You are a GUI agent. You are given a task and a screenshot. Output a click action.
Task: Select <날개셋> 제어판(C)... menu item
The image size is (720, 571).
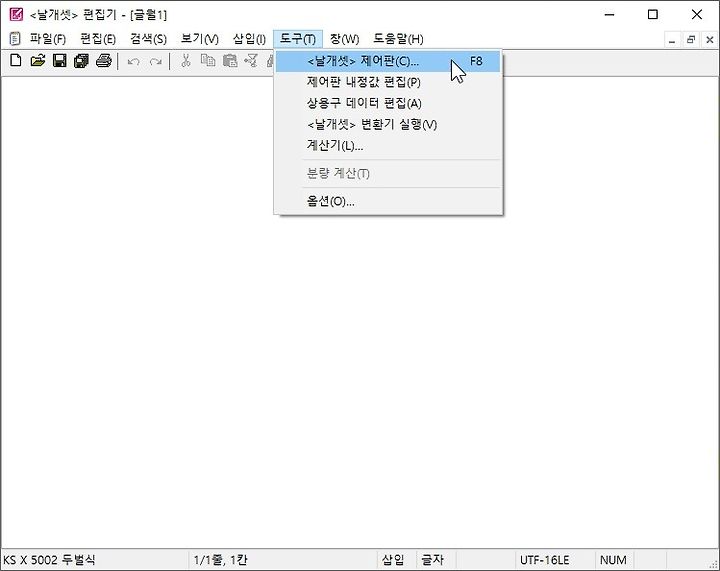tap(388, 61)
